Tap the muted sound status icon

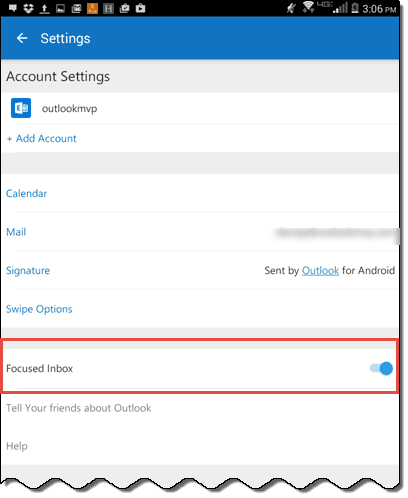[291, 8]
